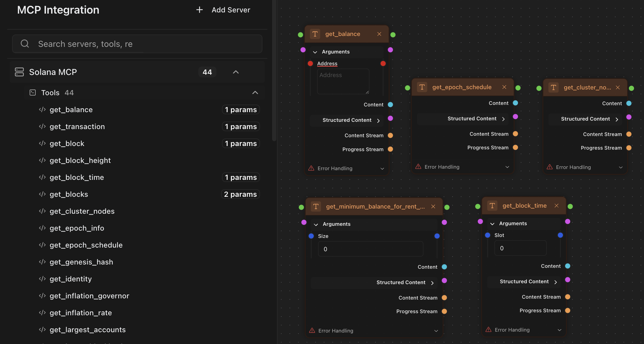Click the search magnifier icon
This screenshot has width=644, height=344.
tap(25, 44)
